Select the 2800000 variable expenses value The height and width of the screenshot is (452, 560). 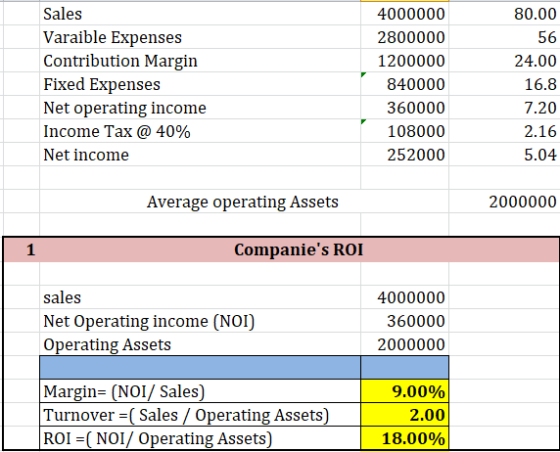pyautogui.click(x=405, y=37)
